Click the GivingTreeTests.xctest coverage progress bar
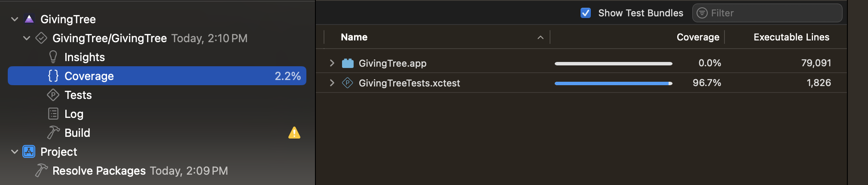 pyautogui.click(x=613, y=83)
